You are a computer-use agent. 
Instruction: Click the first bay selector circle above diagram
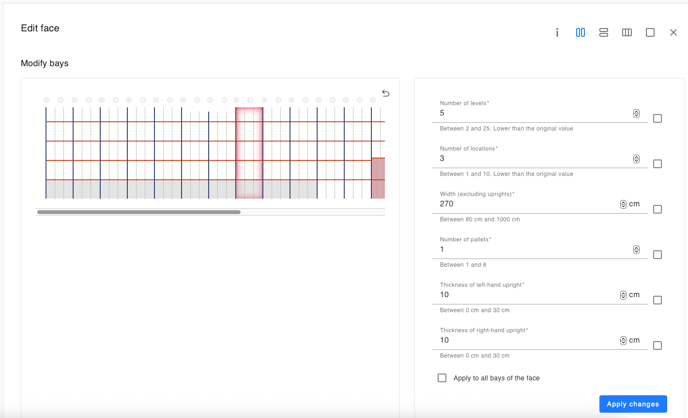[47, 100]
